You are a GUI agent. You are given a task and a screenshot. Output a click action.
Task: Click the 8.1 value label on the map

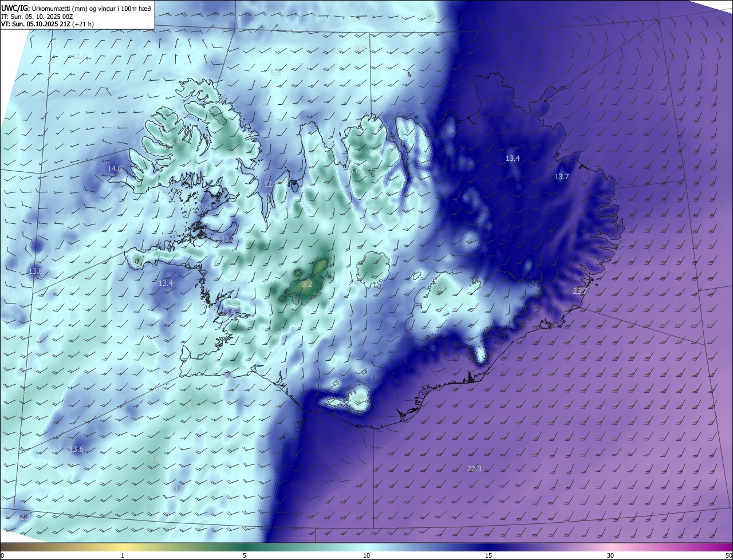pyautogui.click(x=192, y=406)
